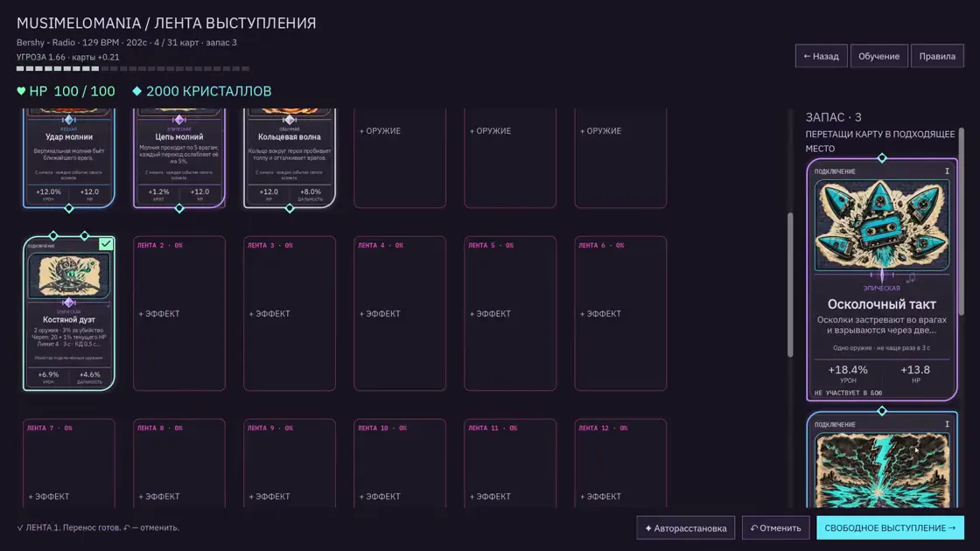Select the empty ЛЕНТА 9 effect slot

coord(290,463)
